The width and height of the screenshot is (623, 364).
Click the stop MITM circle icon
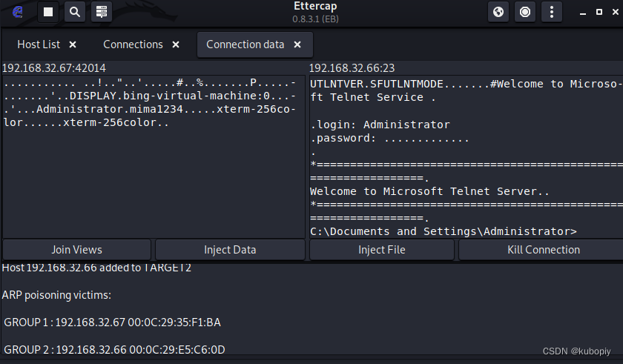tap(525, 12)
